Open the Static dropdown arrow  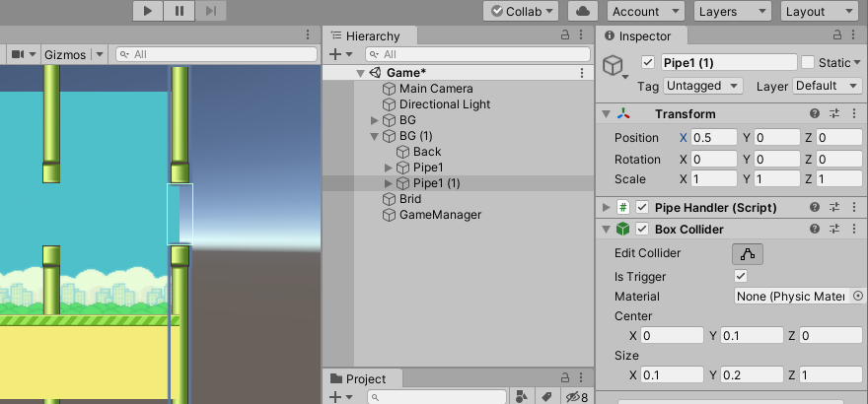click(857, 62)
